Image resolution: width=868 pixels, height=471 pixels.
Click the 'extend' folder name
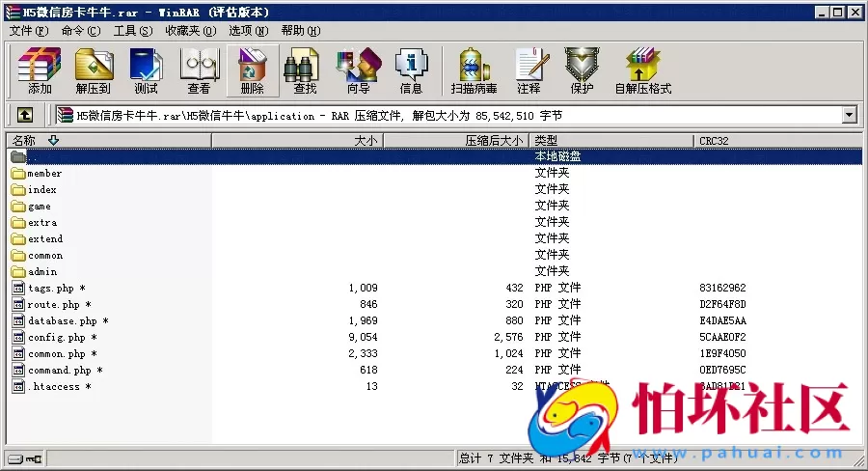pos(45,238)
